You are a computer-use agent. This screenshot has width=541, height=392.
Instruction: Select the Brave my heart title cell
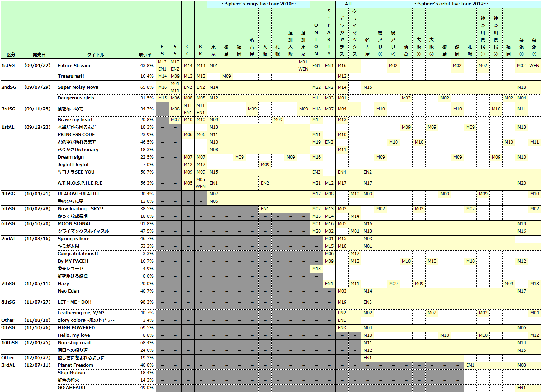(96, 120)
